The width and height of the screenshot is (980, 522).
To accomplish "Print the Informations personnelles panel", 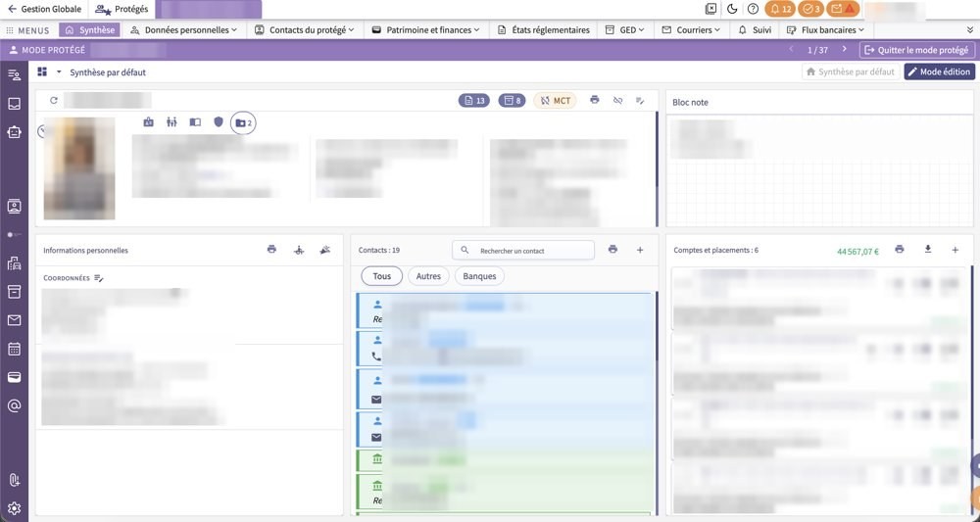I will pos(271,250).
